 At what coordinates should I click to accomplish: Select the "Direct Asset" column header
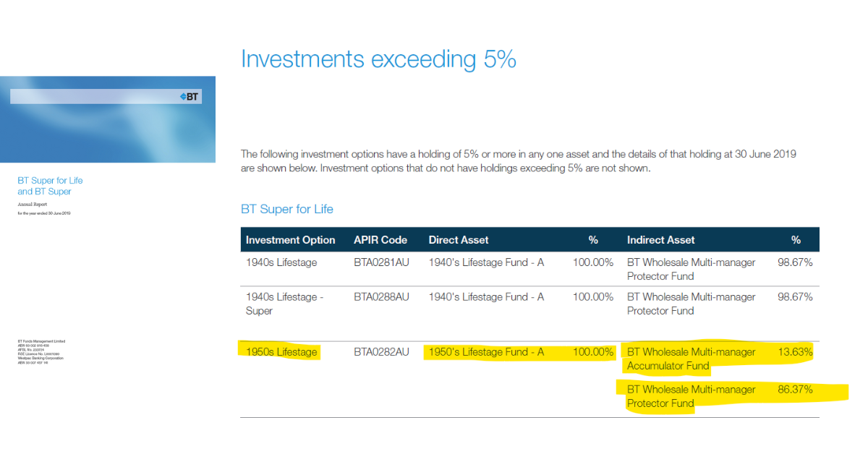(x=459, y=239)
